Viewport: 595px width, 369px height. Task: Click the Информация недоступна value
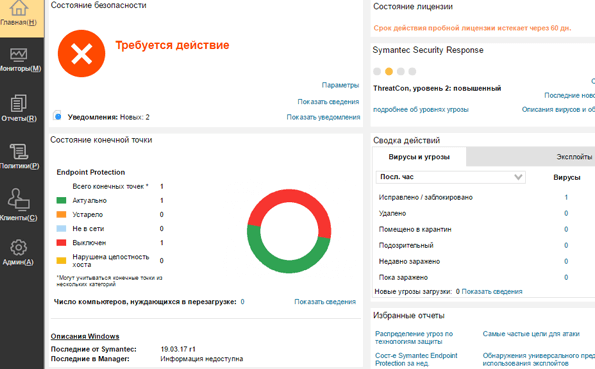[201, 359]
